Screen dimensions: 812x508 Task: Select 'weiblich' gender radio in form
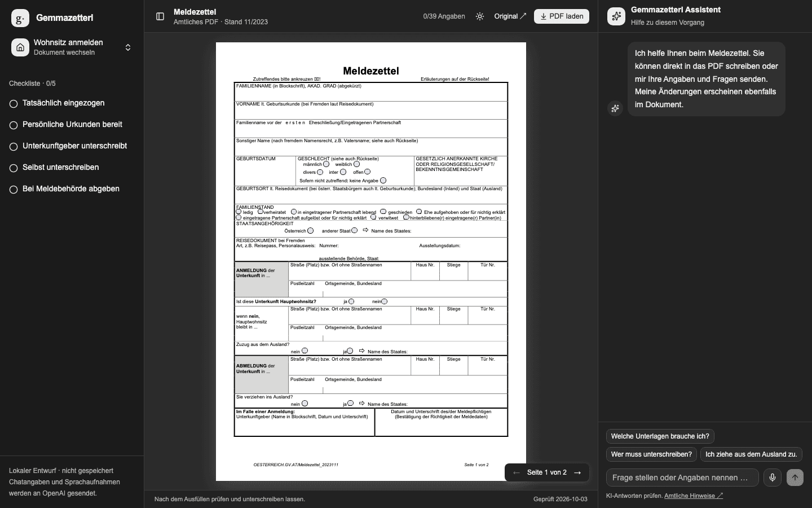(356, 164)
